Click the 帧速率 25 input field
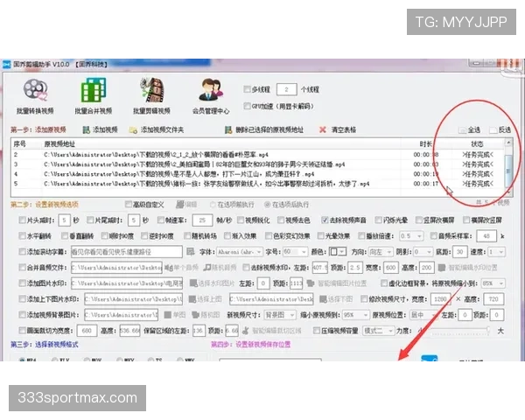The height and width of the screenshot is (420, 525). click(202, 220)
